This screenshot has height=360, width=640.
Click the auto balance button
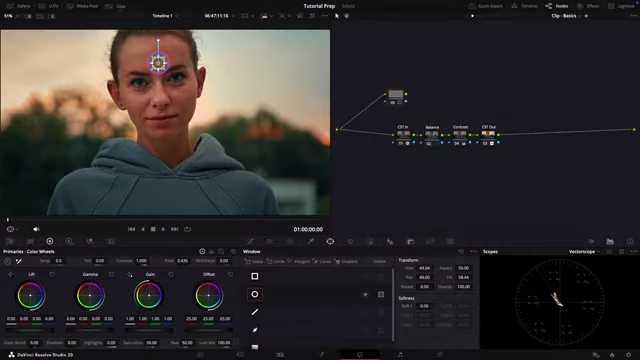[x=8, y=261]
